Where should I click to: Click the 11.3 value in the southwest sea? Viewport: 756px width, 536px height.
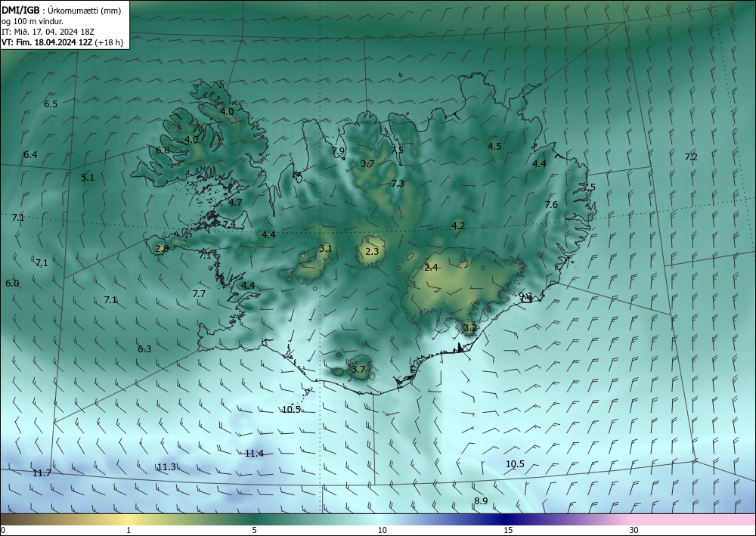167,467
